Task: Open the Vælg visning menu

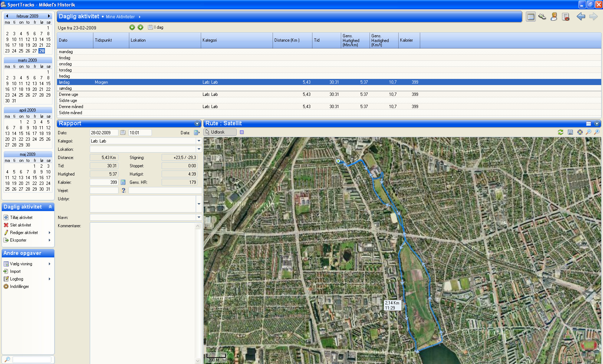Action: tap(21, 264)
